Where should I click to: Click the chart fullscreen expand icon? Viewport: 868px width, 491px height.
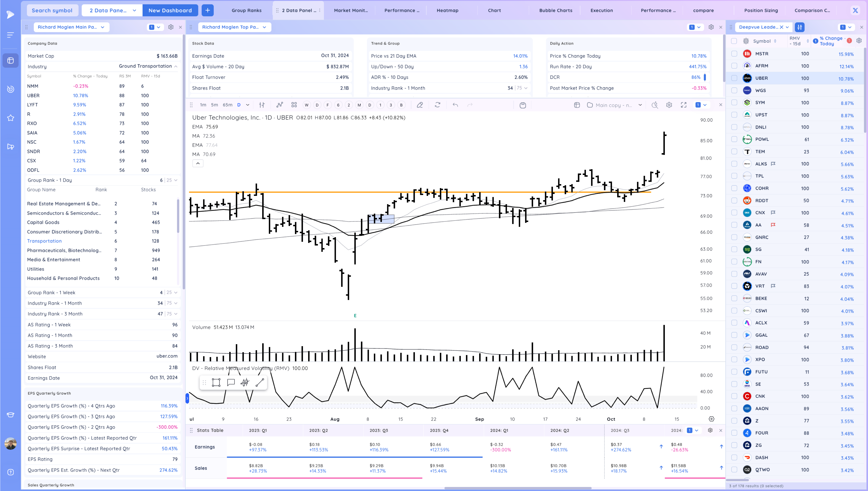click(684, 105)
